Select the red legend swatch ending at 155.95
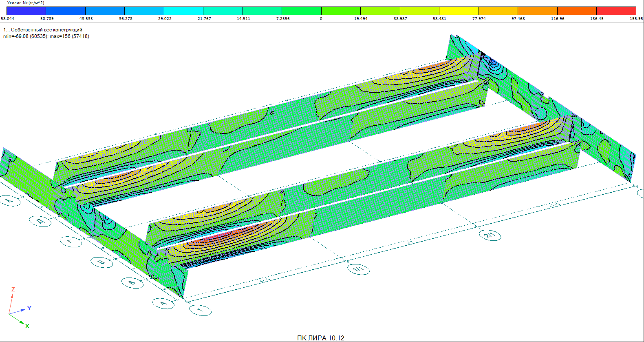644x342 pixels. point(616,11)
